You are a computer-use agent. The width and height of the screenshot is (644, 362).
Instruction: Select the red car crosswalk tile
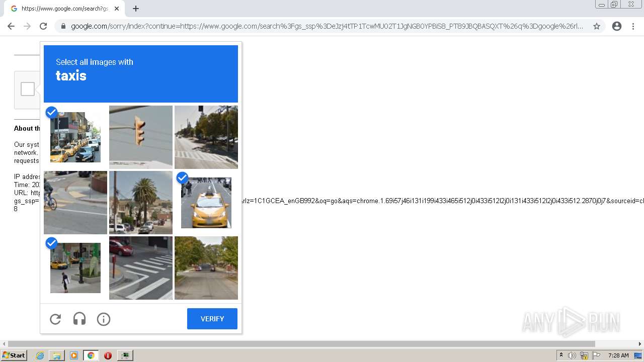point(141,268)
